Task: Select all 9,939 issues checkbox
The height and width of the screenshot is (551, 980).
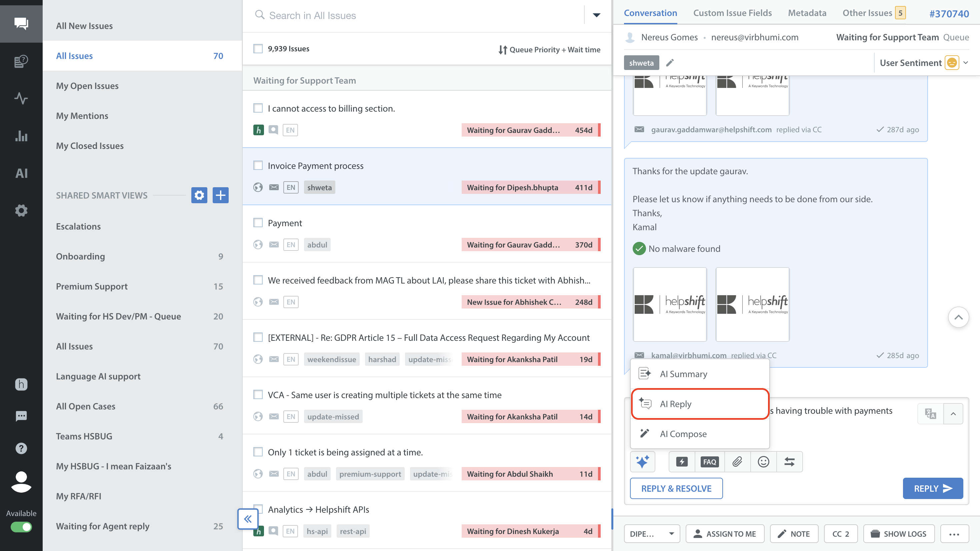Action: (258, 49)
